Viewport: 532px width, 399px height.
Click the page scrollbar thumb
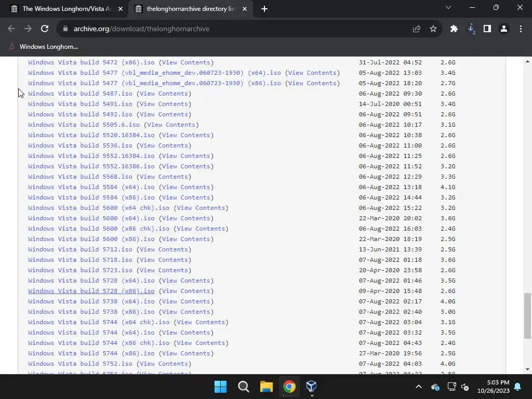(527, 315)
